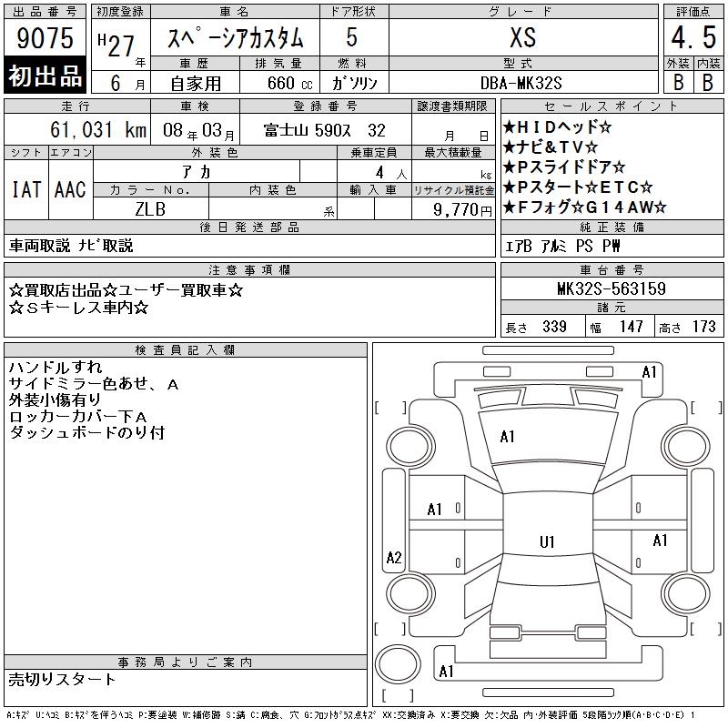This screenshot has width=728, height=728.
Task: Click the inspection date 08年03月
Action: pos(198,130)
